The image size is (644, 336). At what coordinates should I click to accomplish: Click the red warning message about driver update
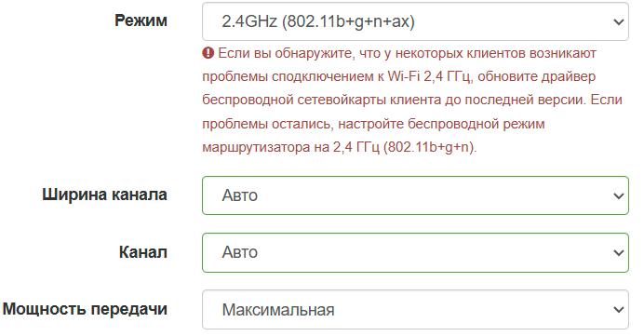(412, 100)
